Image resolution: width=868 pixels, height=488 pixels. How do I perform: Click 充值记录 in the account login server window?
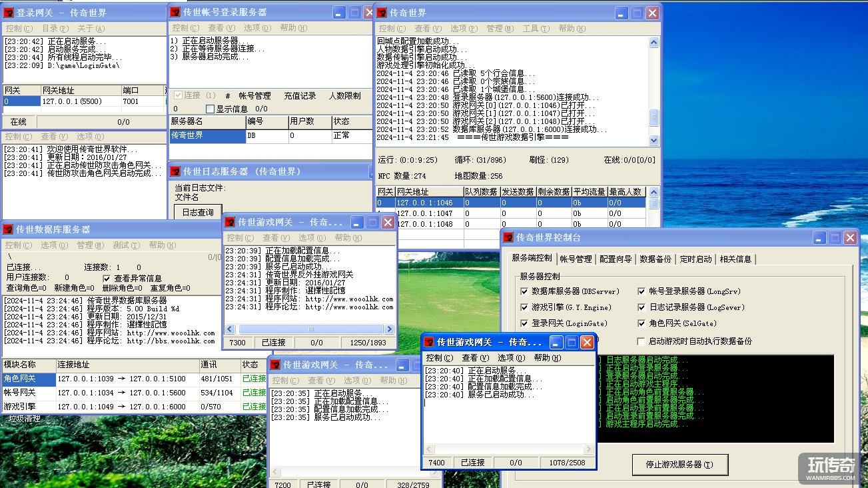point(300,96)
